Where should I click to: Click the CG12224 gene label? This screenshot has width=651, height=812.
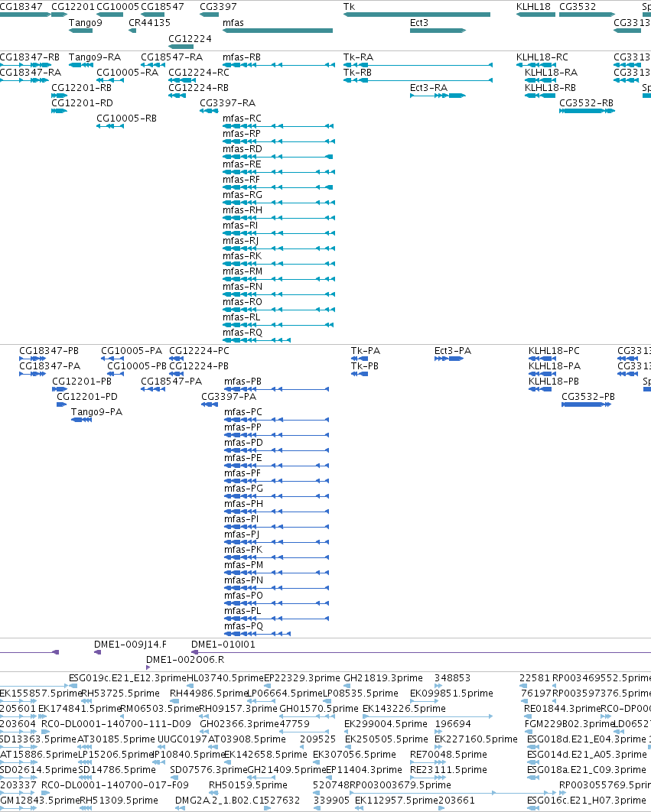click(x=190, y=39)
